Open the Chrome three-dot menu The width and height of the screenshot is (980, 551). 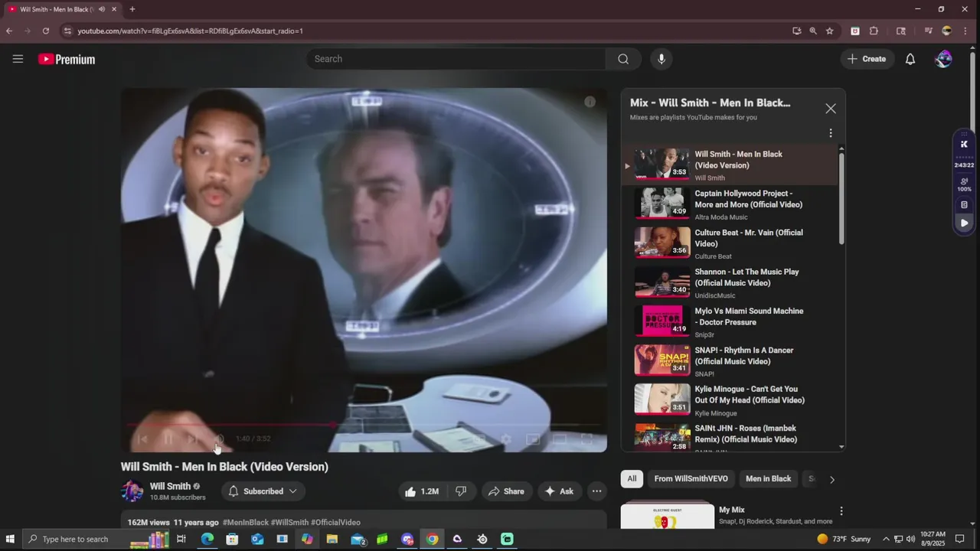point(965,31)
